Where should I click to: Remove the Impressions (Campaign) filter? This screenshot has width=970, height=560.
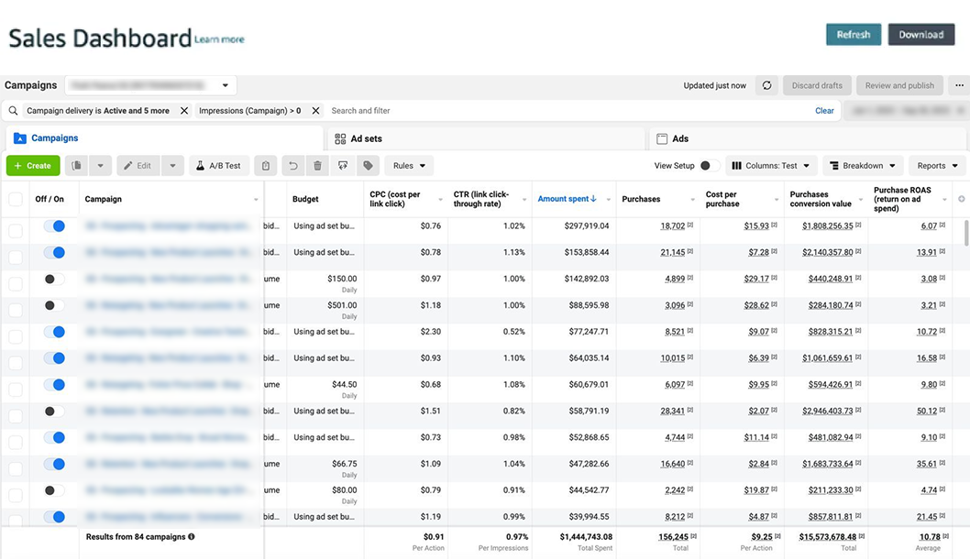315,111
